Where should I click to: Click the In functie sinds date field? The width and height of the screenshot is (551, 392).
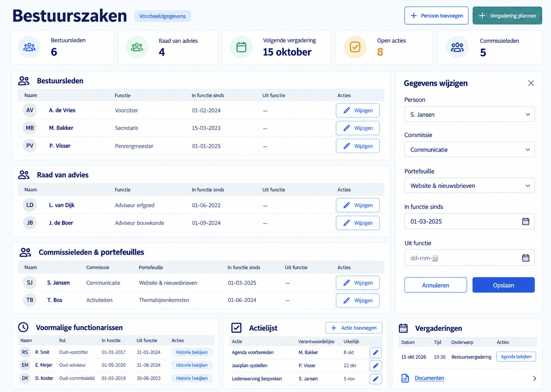(469, 221)
